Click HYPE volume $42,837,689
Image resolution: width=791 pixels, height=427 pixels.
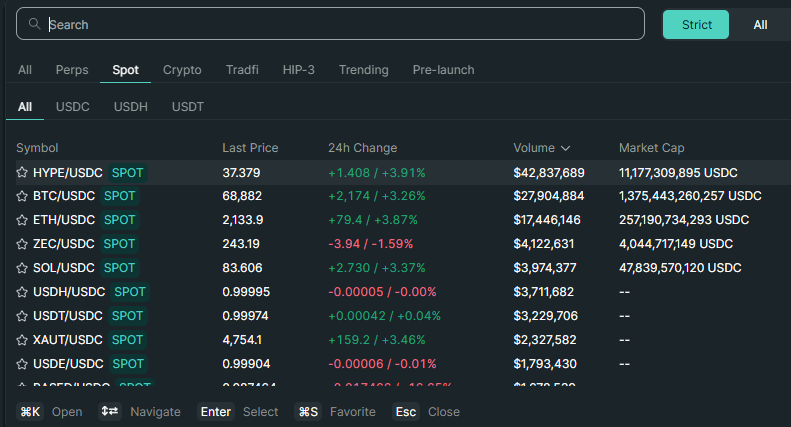pos(549,173)
